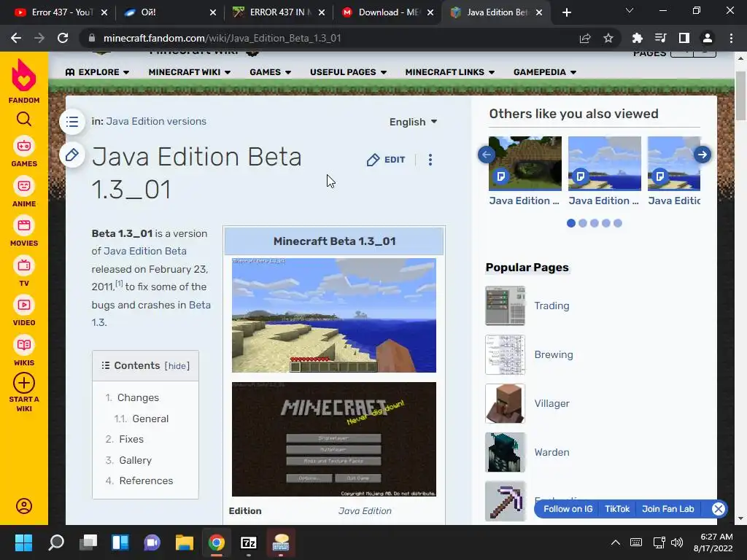Bookmark this page with star icon
The image size is (747, 560).
[x=608, y=38]
